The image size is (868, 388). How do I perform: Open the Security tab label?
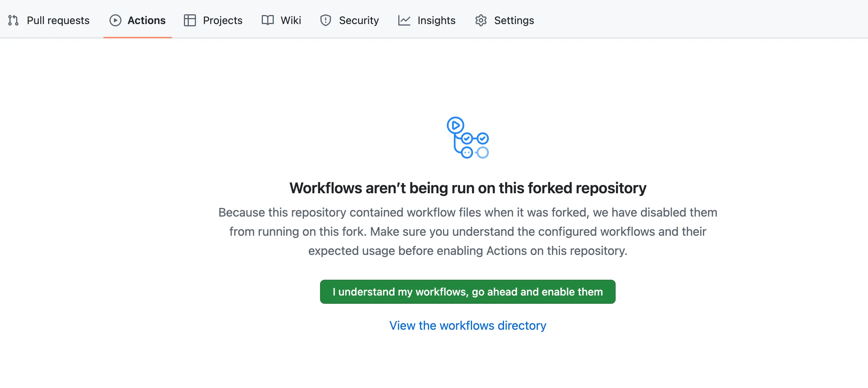[x=359, y=20]
